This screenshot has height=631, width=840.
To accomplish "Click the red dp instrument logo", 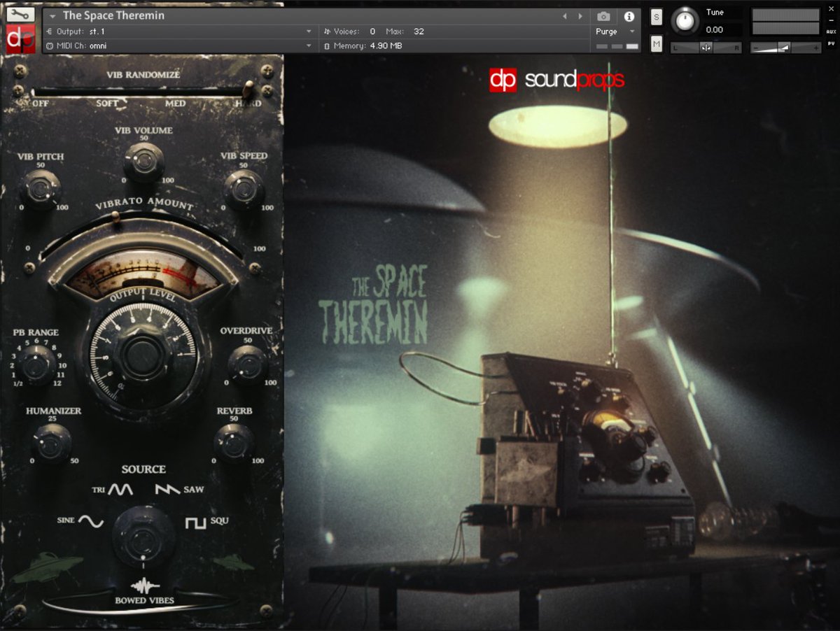I will pyautogui.click(x=20, y=38).
